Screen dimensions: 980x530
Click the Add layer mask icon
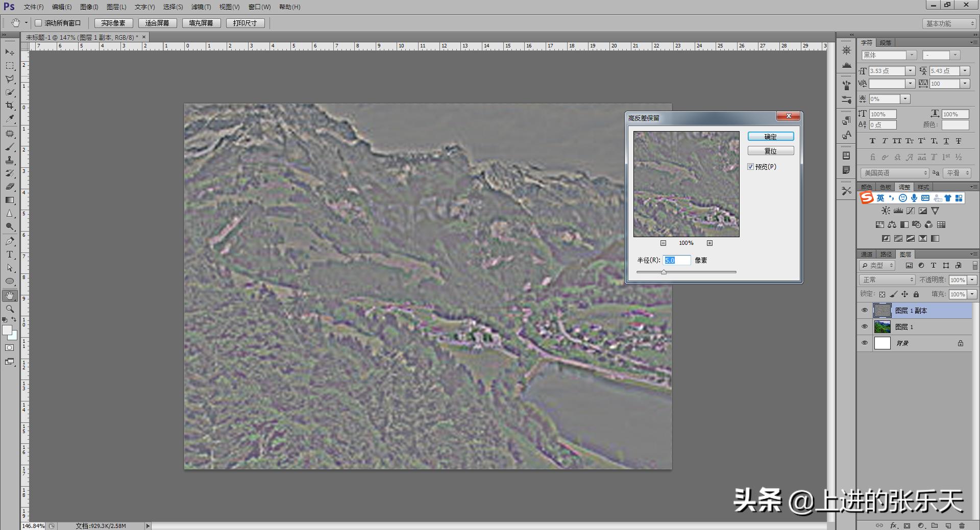[907, 525]
